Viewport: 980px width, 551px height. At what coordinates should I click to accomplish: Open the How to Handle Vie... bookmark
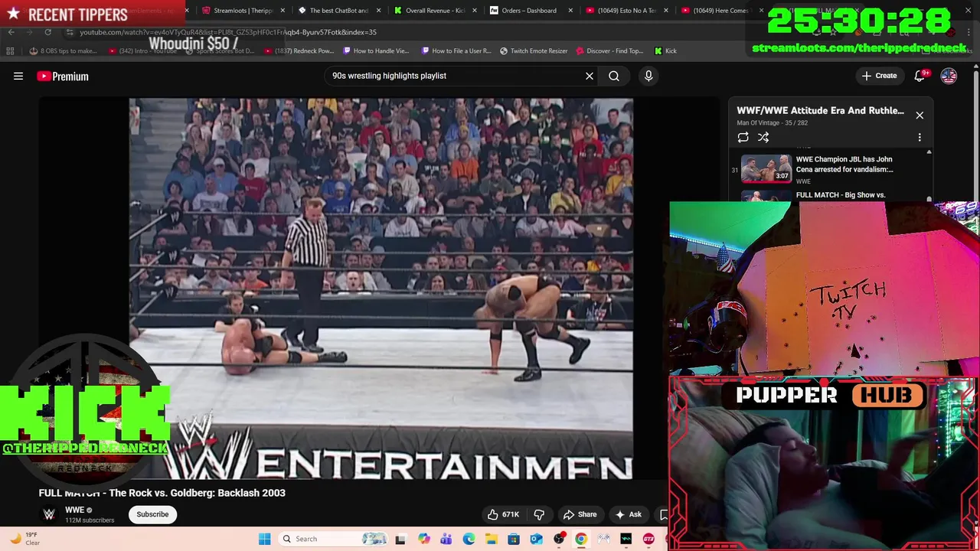(x=376, y=51)
